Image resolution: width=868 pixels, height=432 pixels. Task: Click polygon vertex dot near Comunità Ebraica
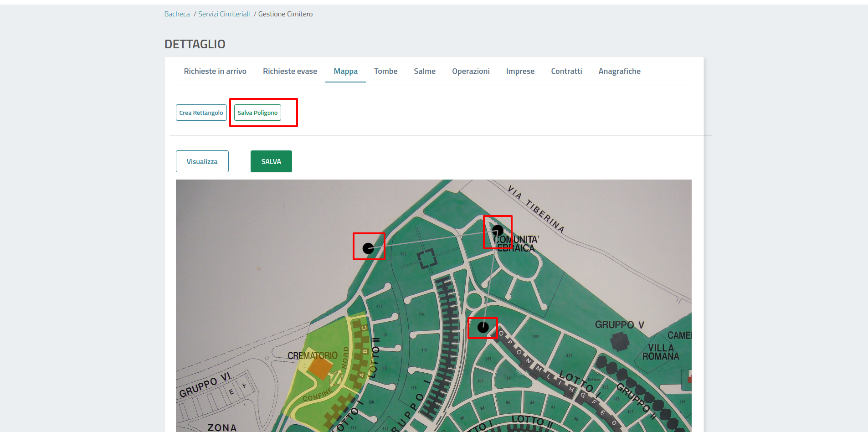pyautogui.click(x=498, y=231)
